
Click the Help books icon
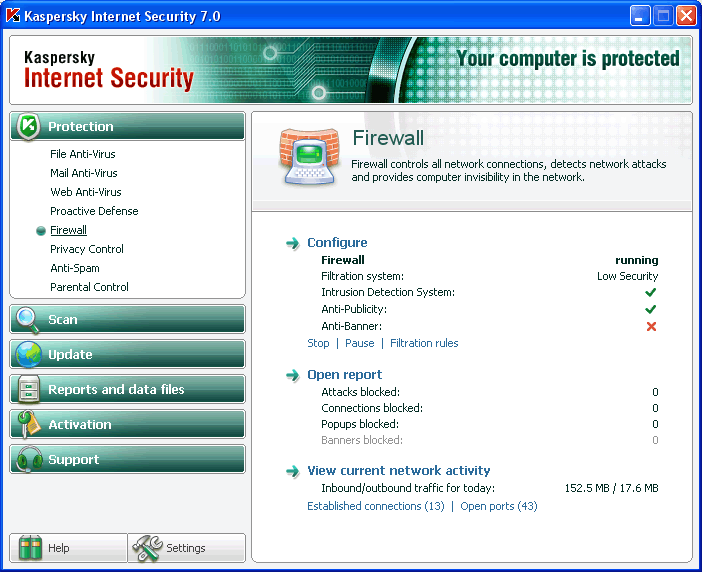point(31,548)
